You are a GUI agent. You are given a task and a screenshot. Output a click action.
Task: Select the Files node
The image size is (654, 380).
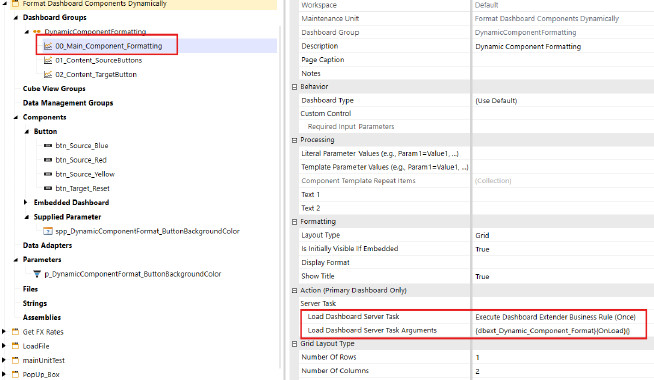click(x=30, y=289)
